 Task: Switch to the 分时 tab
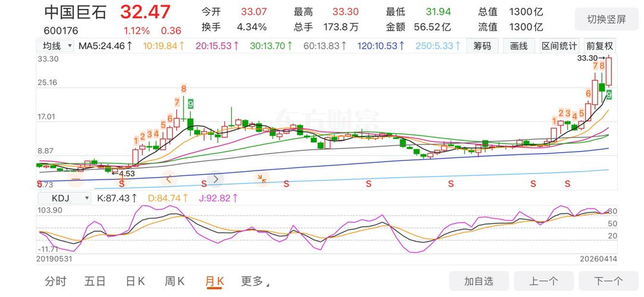click(55, 282)
